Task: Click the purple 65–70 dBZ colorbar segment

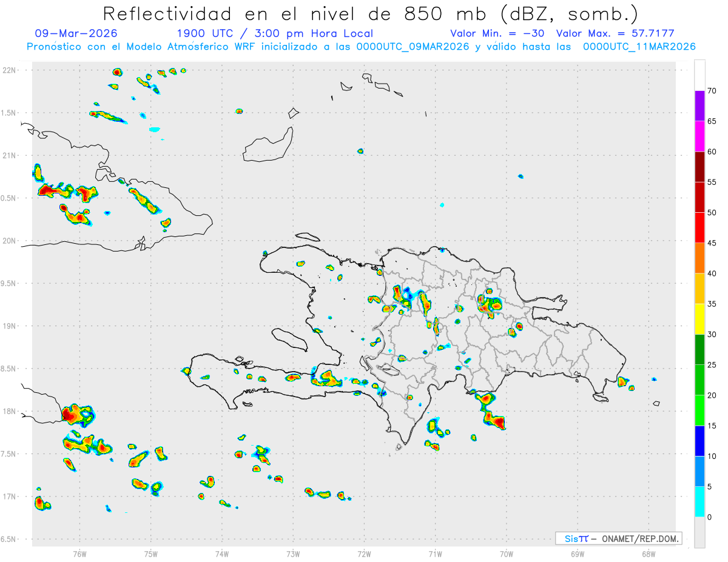Action: coord(699,106)
